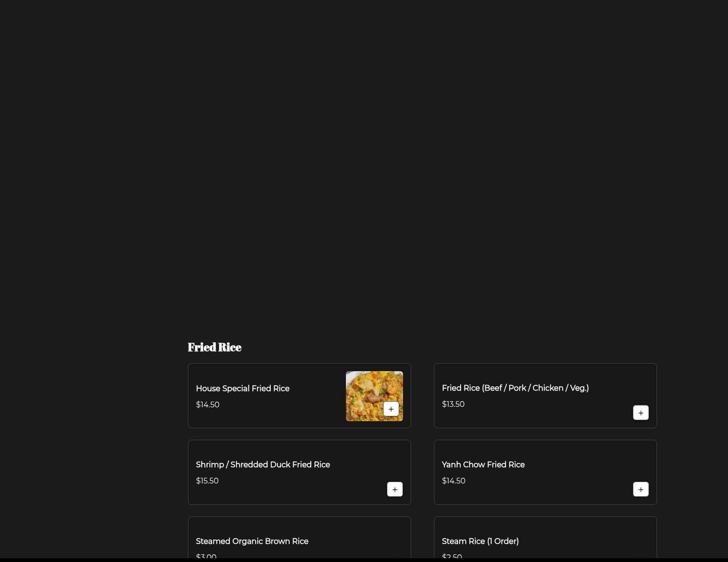Click the $13.50 price label
This screenshot has height=562, width=728.
tap(453, 404)
